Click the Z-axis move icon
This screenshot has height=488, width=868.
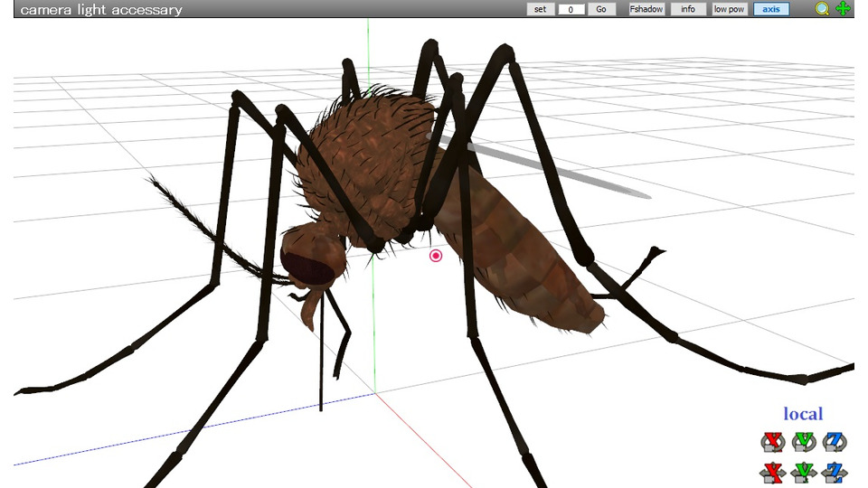click(x=835, y=471)
